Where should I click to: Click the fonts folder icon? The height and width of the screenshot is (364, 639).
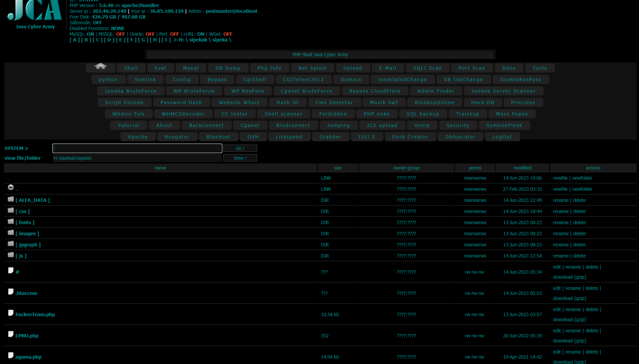11,221
